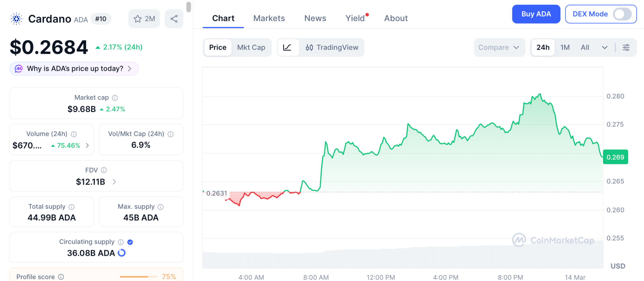
Task: Expand the FDV details chevron
Action: (114, 182)
